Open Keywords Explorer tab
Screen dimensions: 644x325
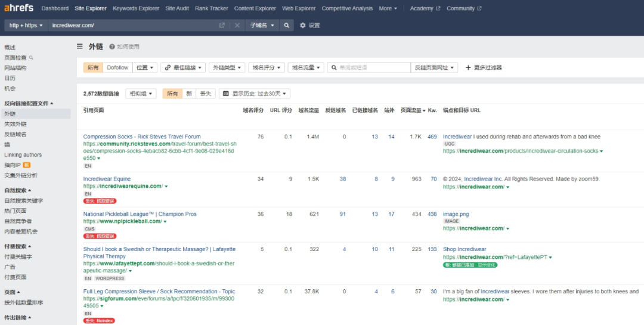click(136, 8)
